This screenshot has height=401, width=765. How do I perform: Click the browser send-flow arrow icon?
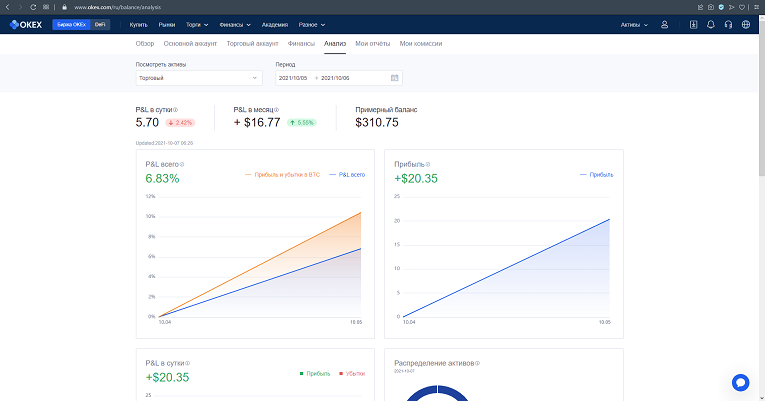click(731, 7)
